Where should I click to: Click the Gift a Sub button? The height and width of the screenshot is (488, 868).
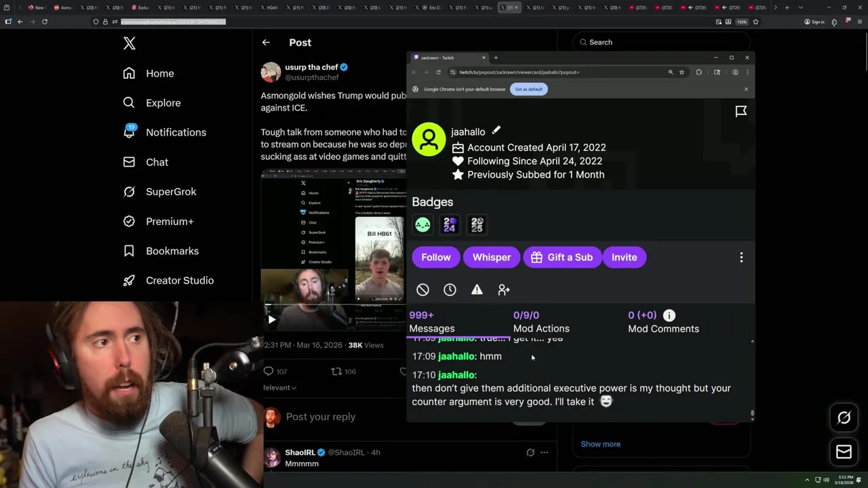(x=562, y=257)
